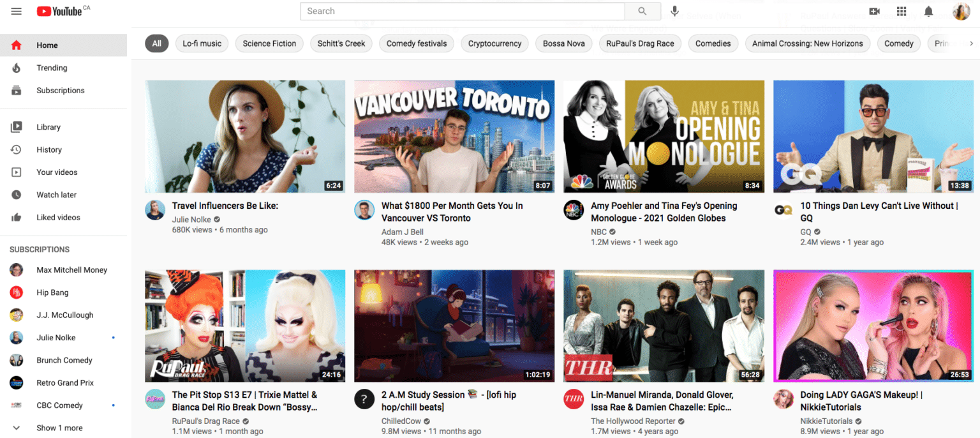Open the YouTube apps grid
Screen dimensions: 980x438
(902, 11)
